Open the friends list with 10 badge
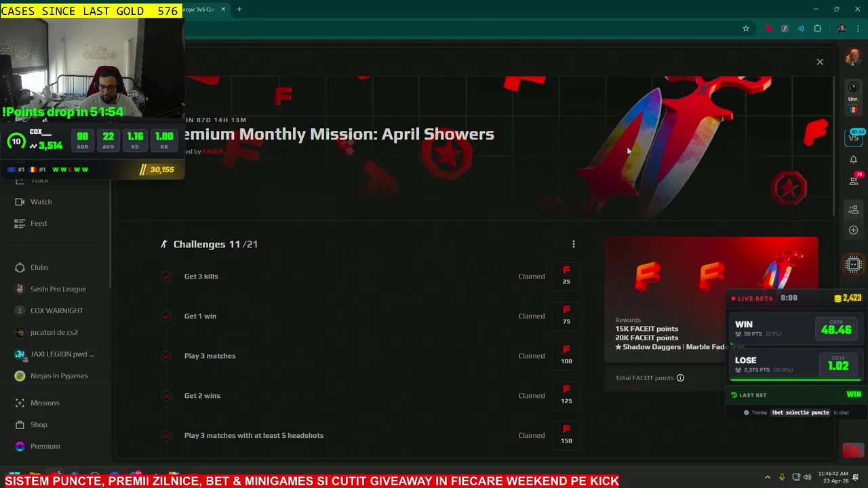The image size is (868, 488). coord(854,180)
